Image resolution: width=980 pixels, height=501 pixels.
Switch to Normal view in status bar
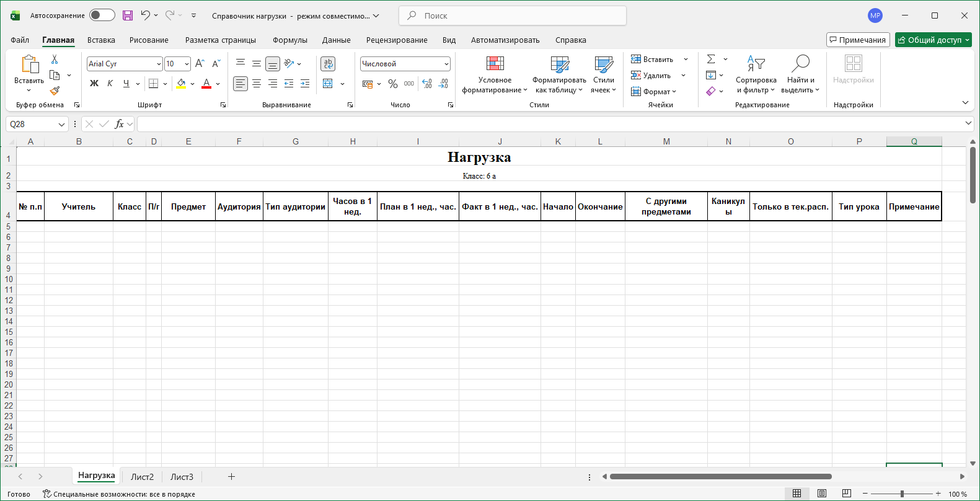click(x=797, y=494)
